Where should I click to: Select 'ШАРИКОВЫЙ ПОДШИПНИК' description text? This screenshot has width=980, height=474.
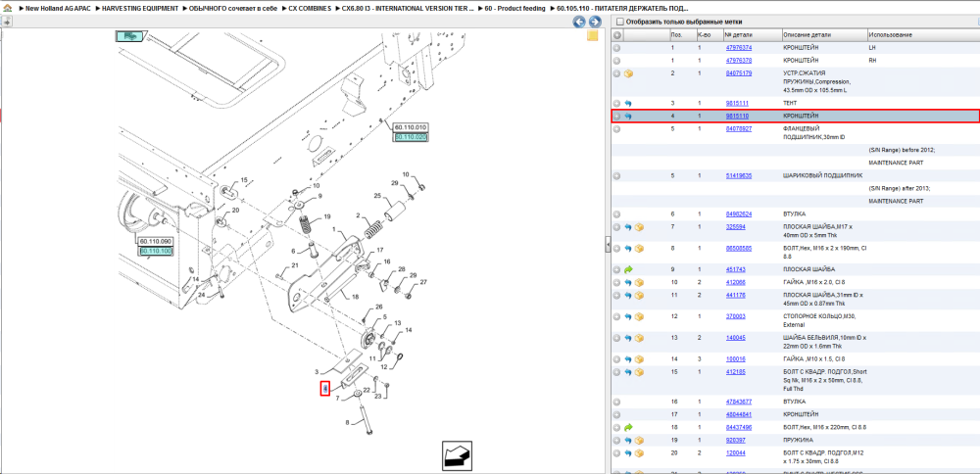[822, 175]
